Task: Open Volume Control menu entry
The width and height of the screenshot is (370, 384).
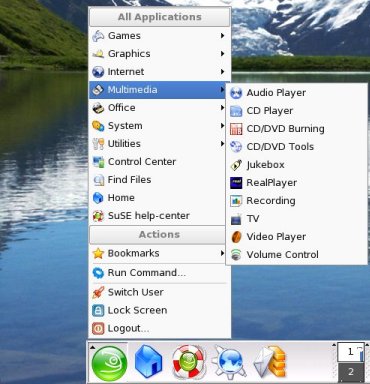Action: (x=296, y=255)
